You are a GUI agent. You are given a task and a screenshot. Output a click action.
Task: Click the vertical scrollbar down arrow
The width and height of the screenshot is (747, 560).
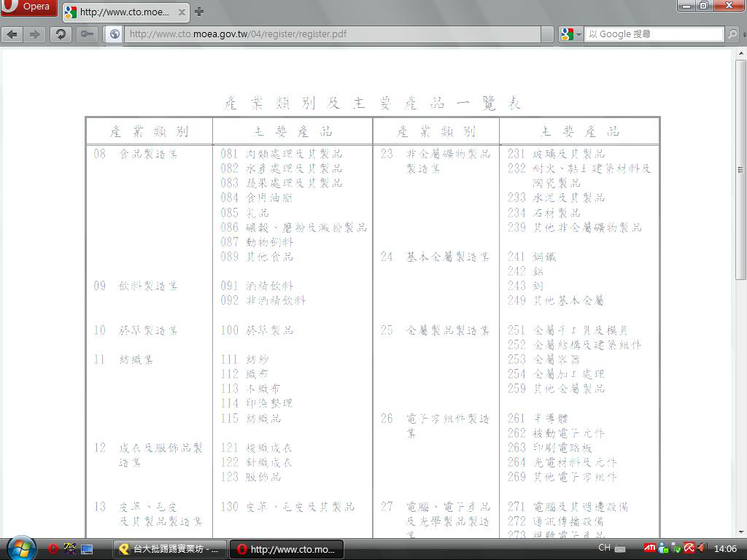click(x=741, y=532)
